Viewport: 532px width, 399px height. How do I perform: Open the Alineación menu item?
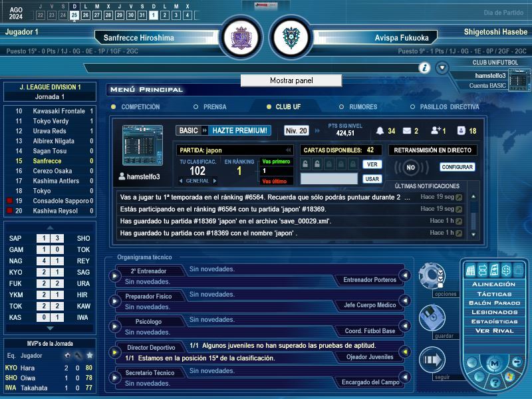493,284
